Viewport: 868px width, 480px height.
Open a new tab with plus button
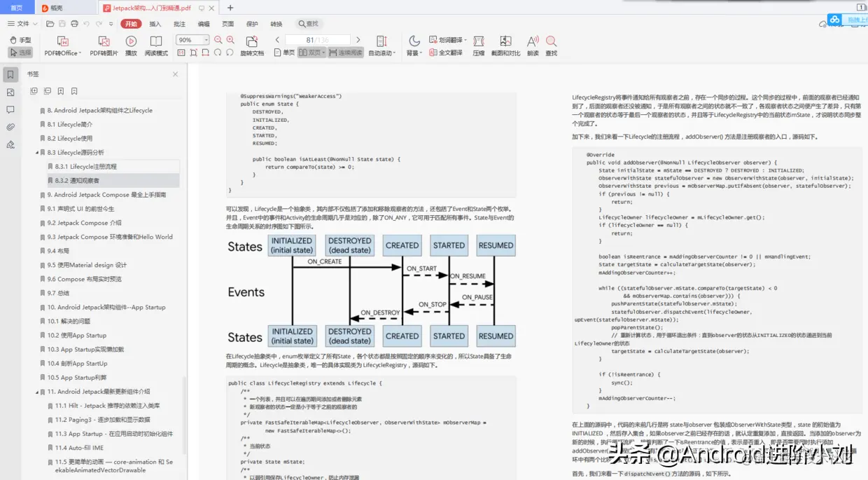[x=230, y=8]
